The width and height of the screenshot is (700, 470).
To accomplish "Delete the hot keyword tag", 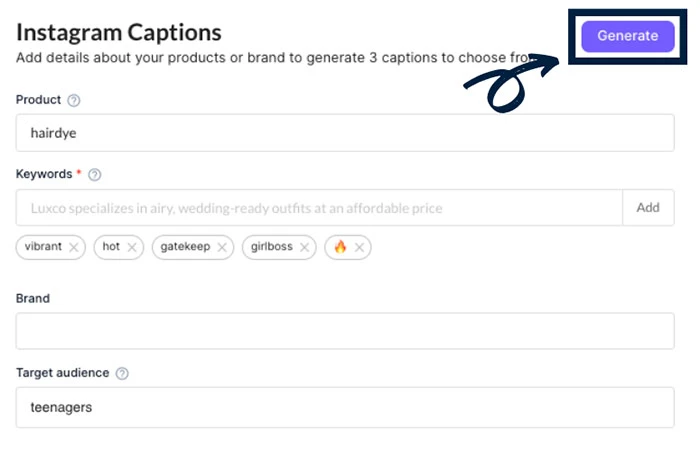I will 134,247.
